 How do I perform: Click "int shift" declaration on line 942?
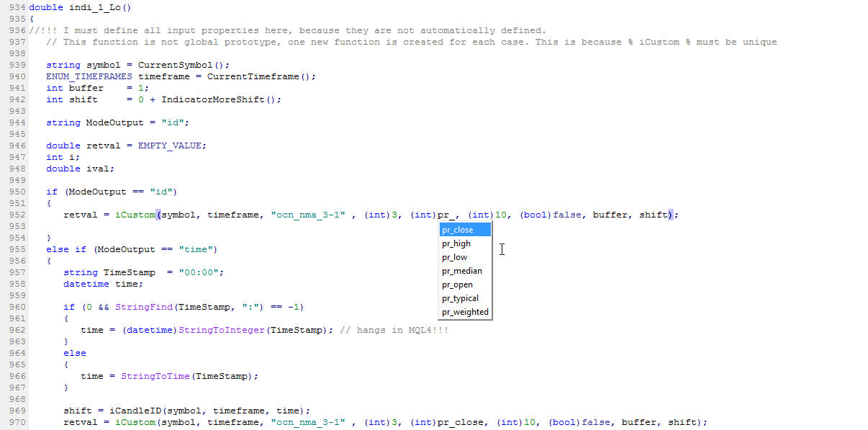click(72, 99)
